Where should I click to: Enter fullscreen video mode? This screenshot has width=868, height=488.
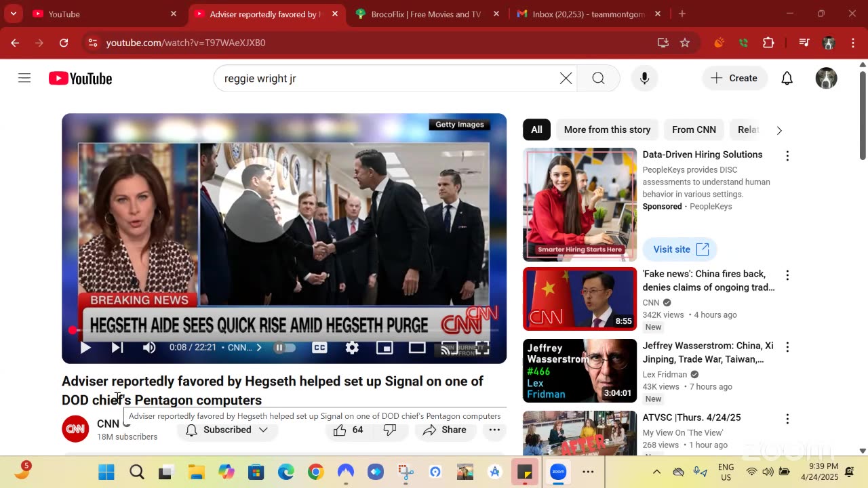(482, 348)
